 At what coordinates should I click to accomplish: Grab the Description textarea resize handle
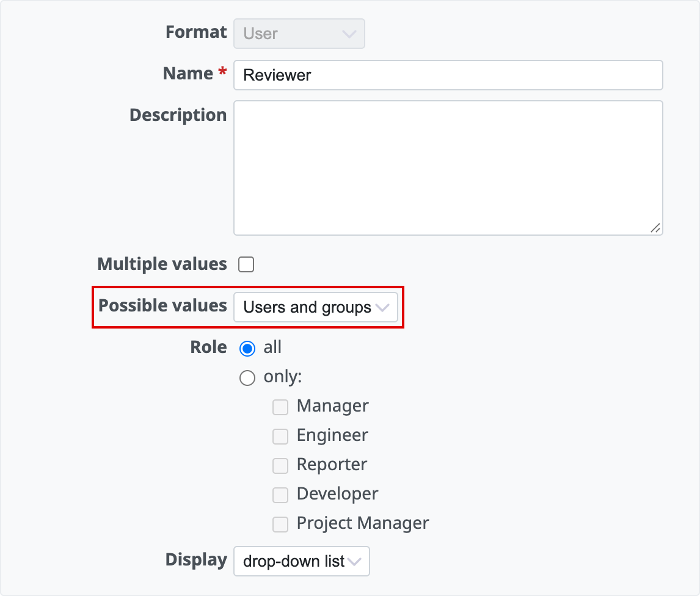pos(655,228)
